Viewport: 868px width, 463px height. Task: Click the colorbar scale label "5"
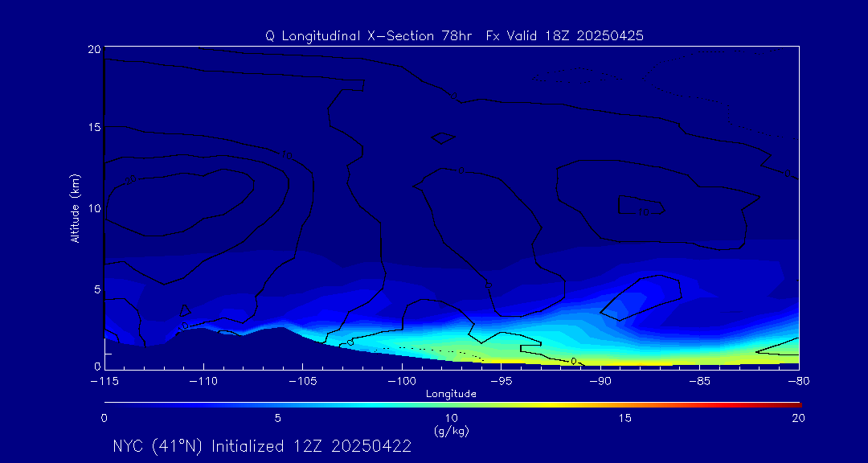[278, 420]
